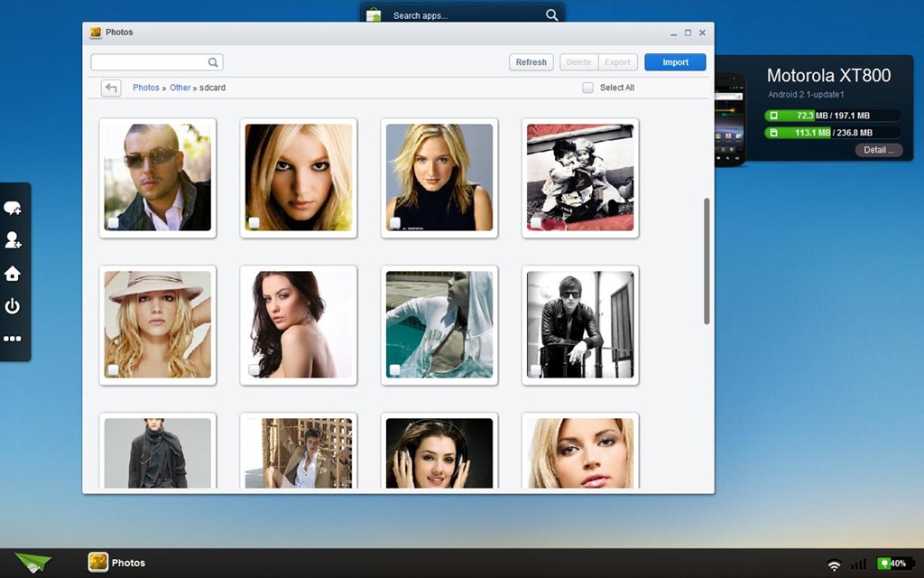Click the add contact icon in sidebar
Image resolution: width=924 pixels, height=578 pixels.
tap(13, 240)
